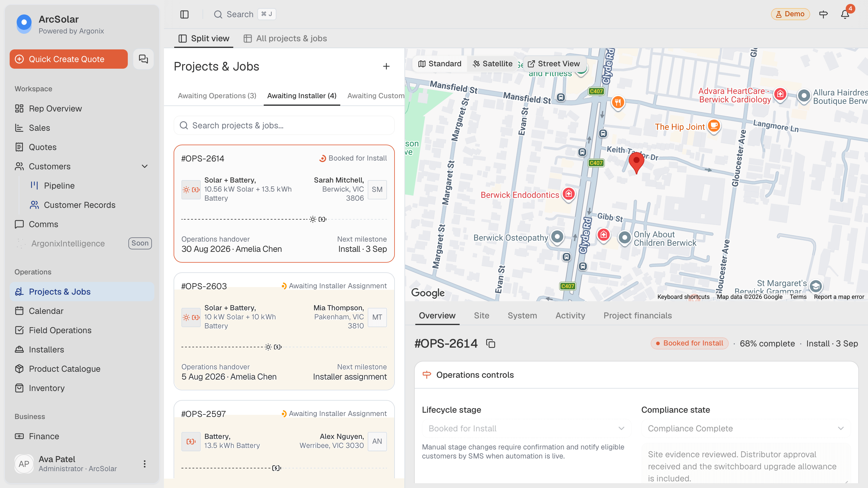Click the AN avatar on OPS-2597 card
Screen dimensions: 868x488
[377, 441]
